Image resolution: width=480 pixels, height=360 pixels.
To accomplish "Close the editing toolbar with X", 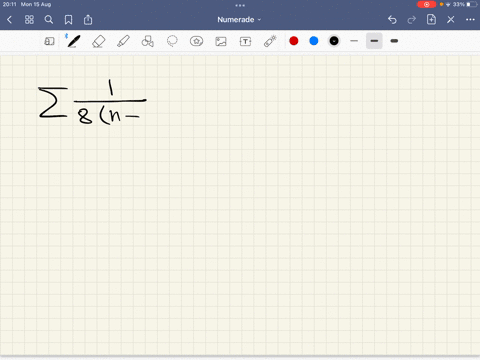I will point(451,20).
